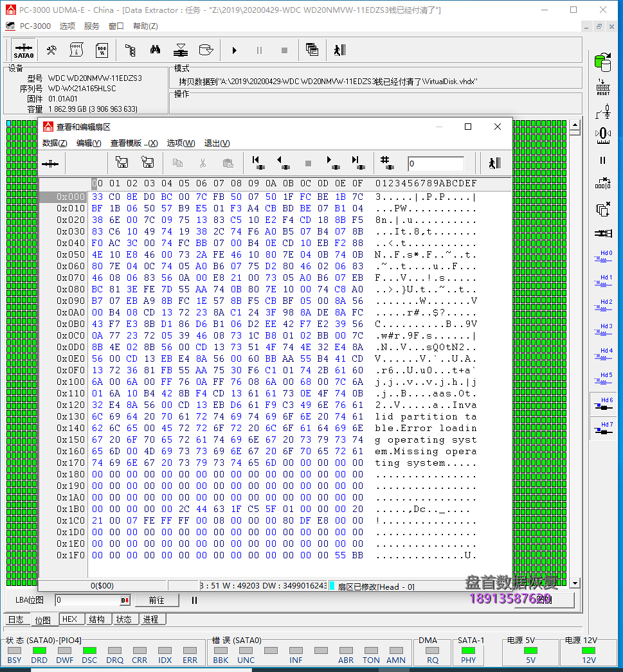Open the 查看模版 menu in sector editor

[134, 143]
